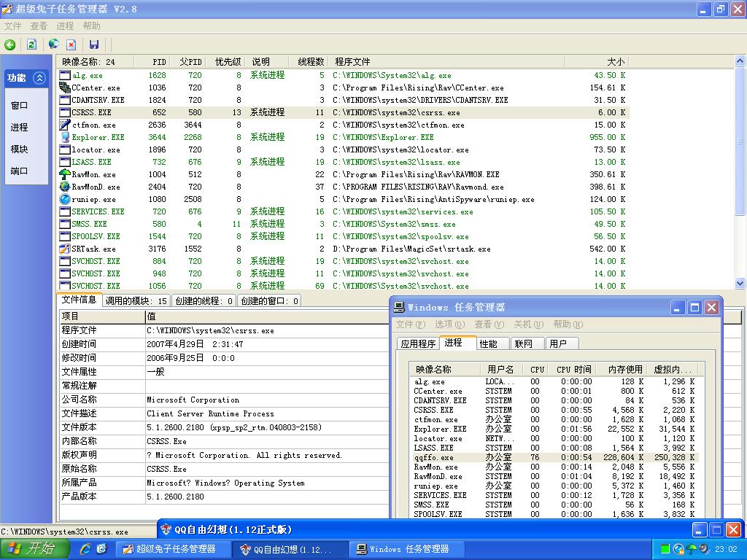Click the 开始 Start button

pyautogui.click(x=34, y=549)
